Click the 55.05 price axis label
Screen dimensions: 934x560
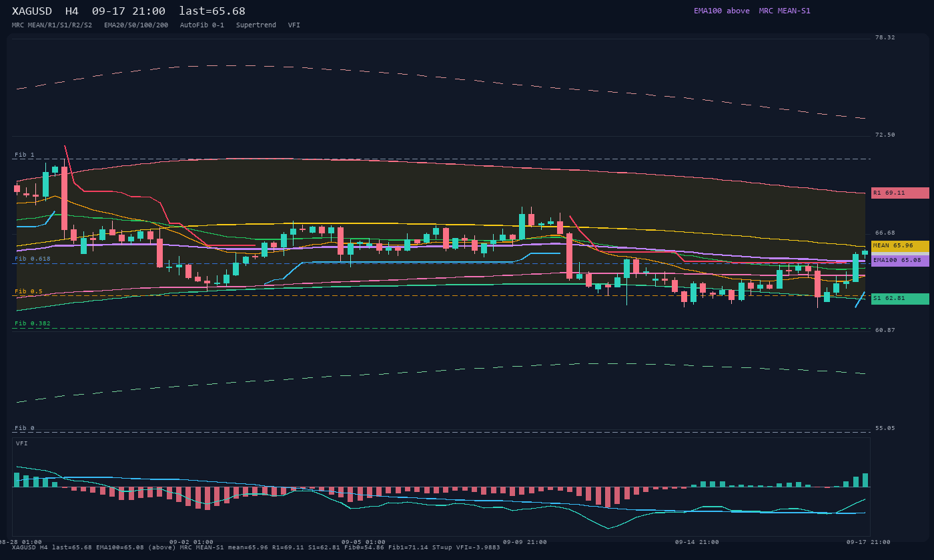click(x=885, y=428)
